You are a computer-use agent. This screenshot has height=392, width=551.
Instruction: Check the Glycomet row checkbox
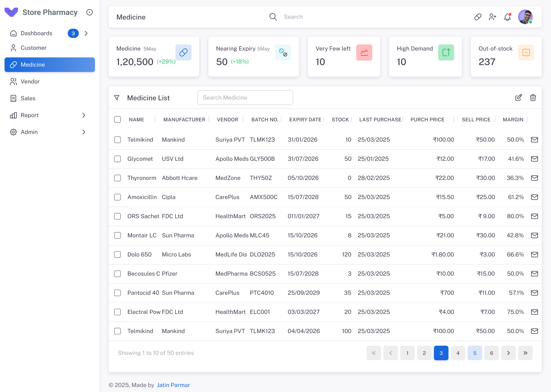pyautogui.click(x=117, y=159)
